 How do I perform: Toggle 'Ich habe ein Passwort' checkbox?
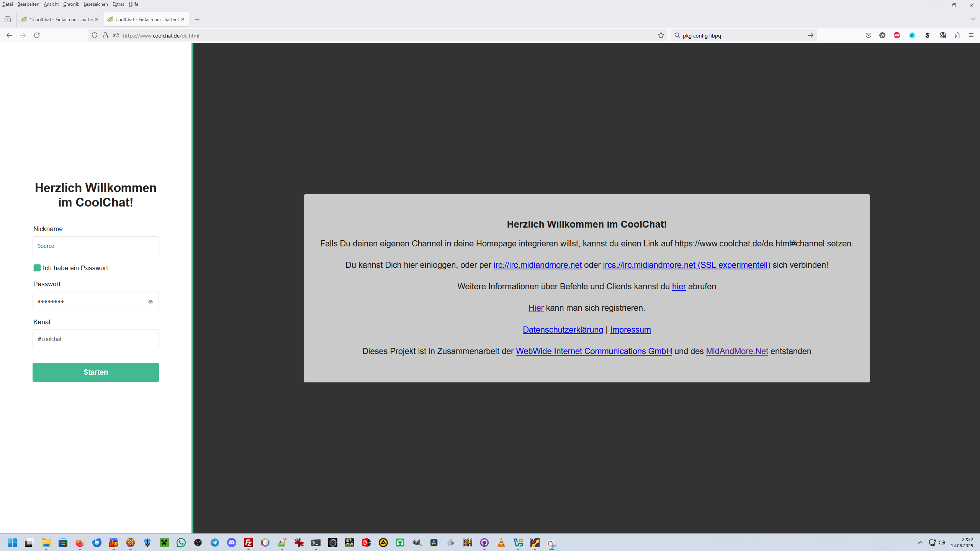(37, 268)
